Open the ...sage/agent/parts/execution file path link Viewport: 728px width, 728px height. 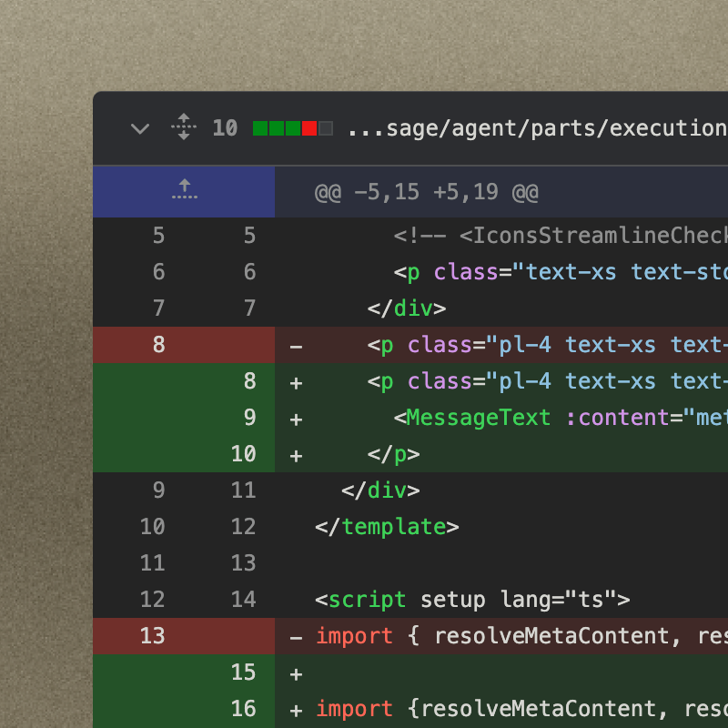[x=536, y=128]
